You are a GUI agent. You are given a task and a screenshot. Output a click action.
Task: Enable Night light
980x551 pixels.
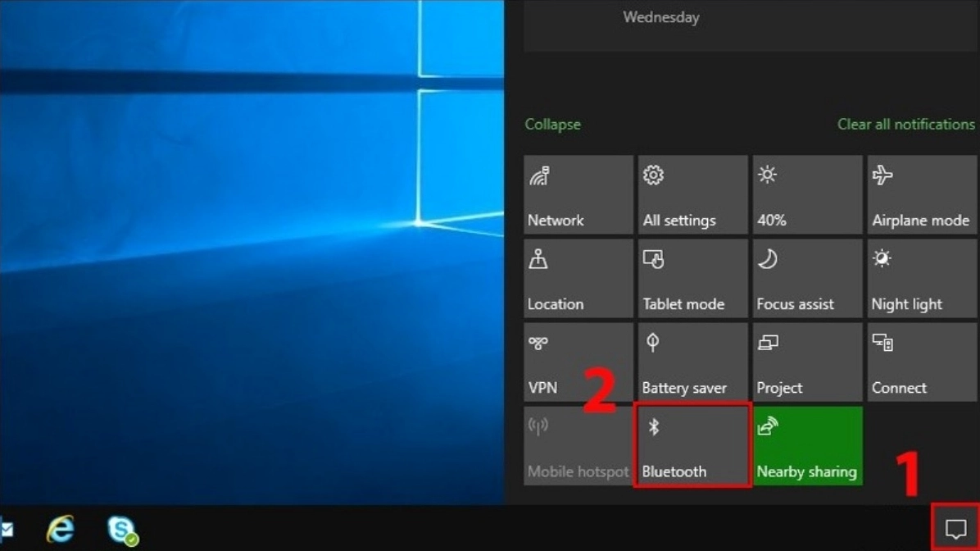[920, 278]
